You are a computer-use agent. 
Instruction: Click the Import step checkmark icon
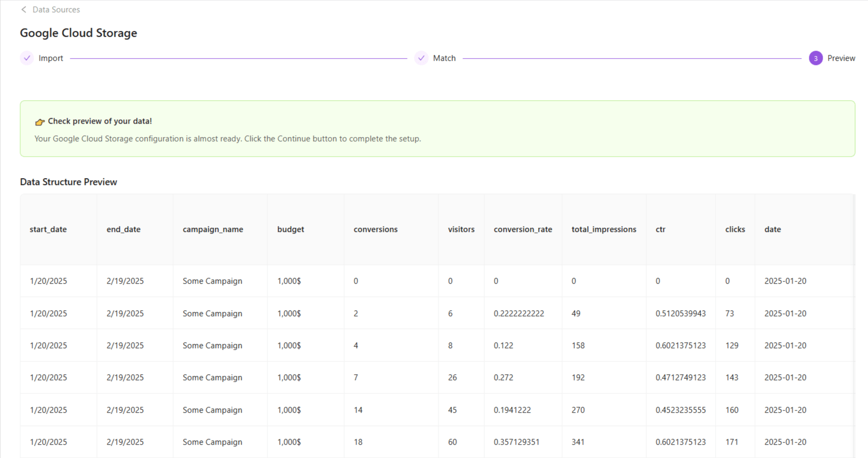pyautogui.click(x=27, y=58)
